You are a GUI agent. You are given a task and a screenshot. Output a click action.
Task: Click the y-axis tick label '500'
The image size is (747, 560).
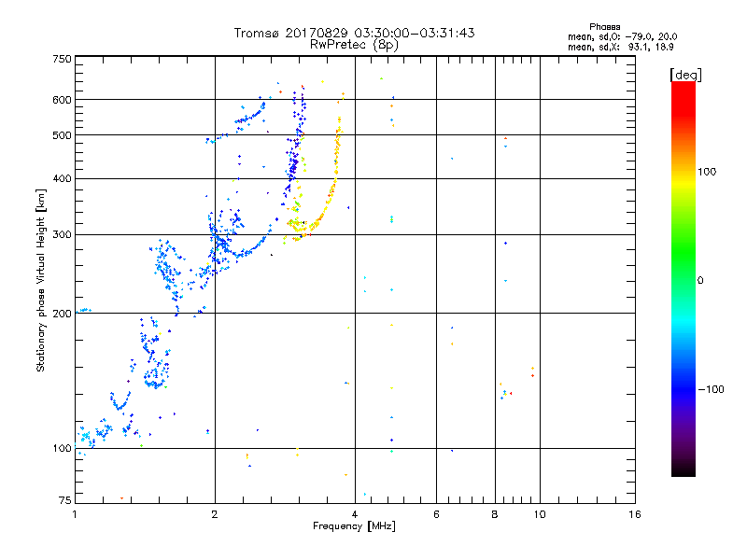[x=62, y=135]
